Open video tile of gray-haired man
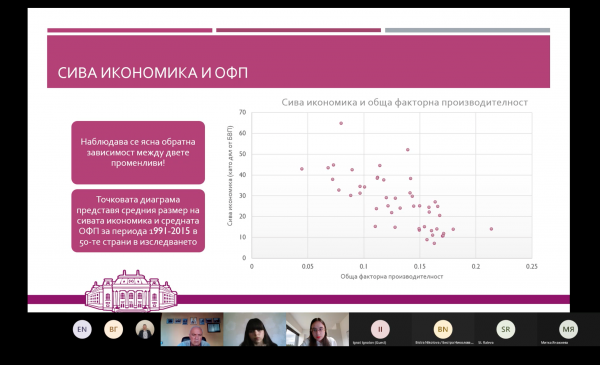The image size is (600, 365). [x=192, y=329]
